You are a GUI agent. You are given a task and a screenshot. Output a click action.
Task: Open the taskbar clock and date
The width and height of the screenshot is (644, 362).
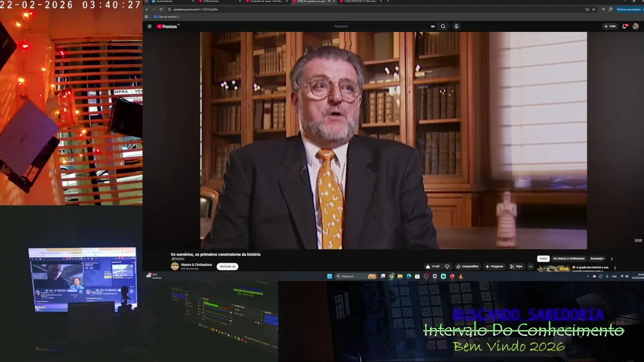pyautogui.click(x=638, y=276)
